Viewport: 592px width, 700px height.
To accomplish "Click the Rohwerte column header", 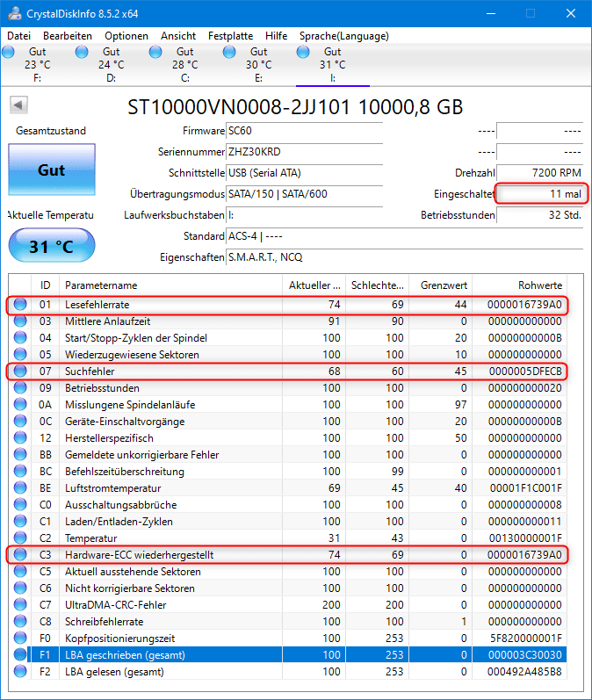I will click(520, 285).
